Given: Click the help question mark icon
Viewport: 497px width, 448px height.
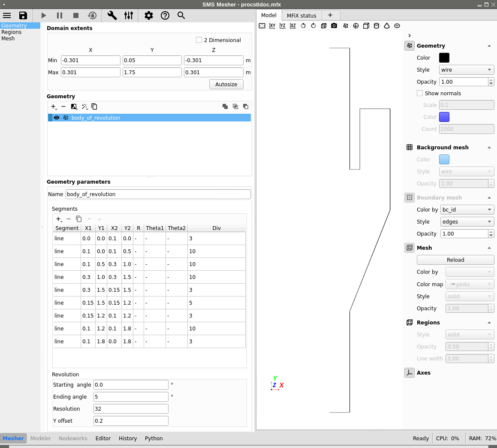Looking at the screenshot, I should (165, 15).
